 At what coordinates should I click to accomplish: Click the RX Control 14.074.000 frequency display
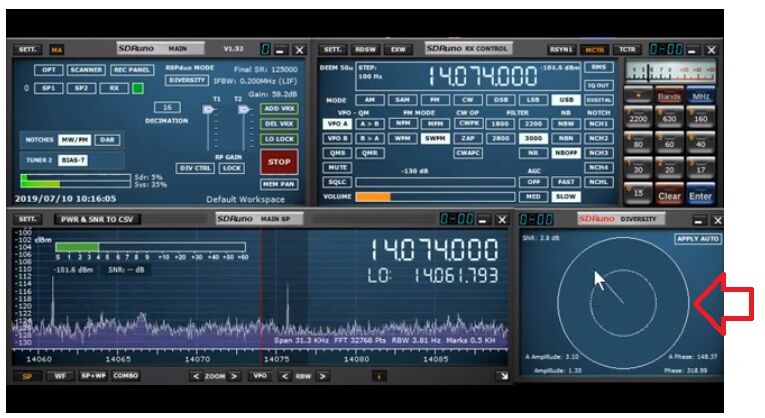482,77
